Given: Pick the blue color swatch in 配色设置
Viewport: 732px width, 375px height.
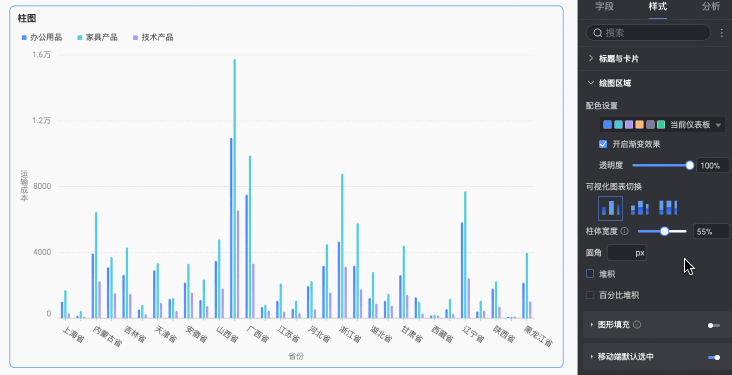Looking at the screenshot, I should (607, 125).
